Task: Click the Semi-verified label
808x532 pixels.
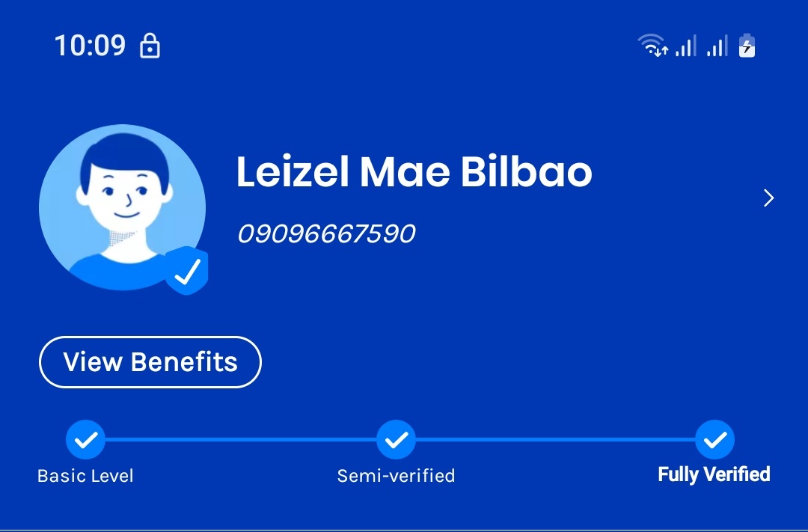Action: pyautogui.click(x=396, y=476)
